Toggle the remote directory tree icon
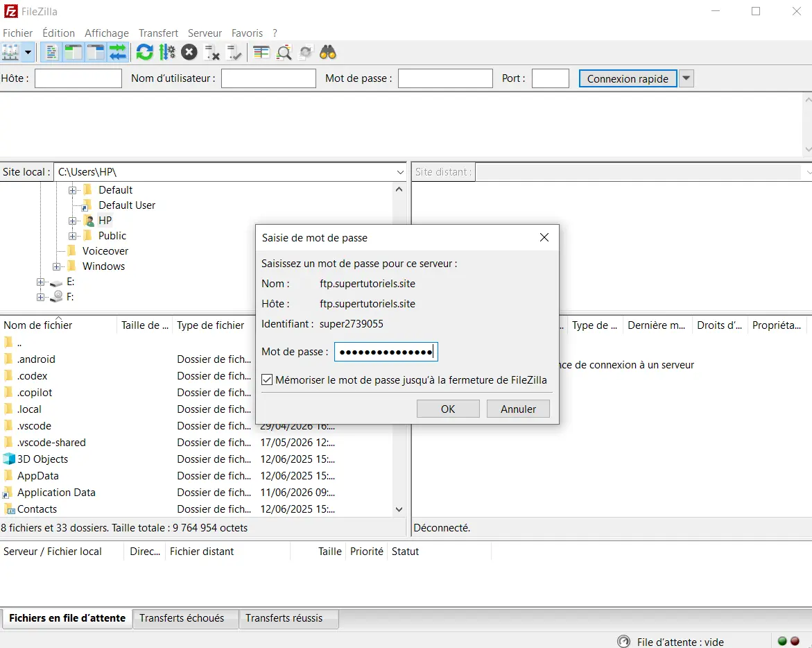 (x=95, y=52)
